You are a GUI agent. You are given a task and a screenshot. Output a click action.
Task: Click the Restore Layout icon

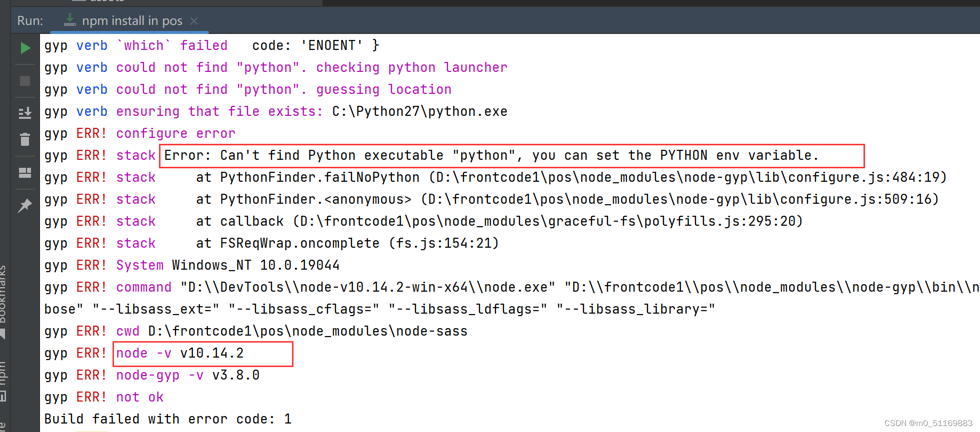25,173
